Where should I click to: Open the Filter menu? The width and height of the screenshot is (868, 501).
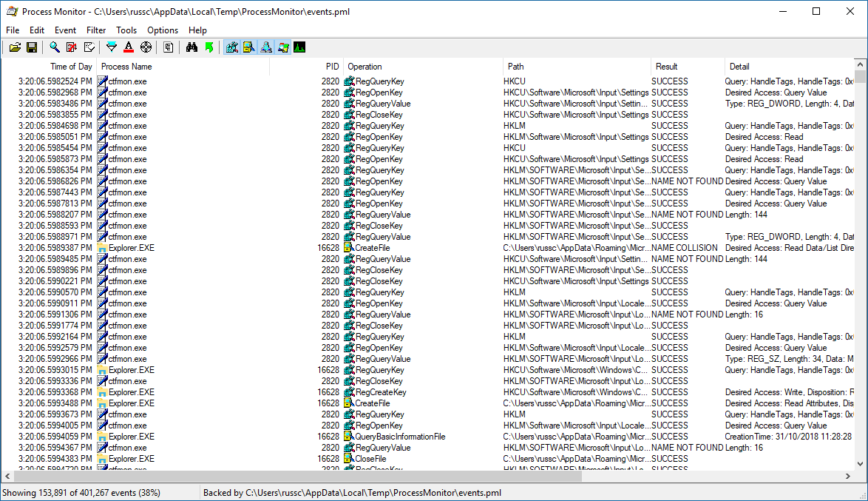pyautogui.click(x=96, y=30)
